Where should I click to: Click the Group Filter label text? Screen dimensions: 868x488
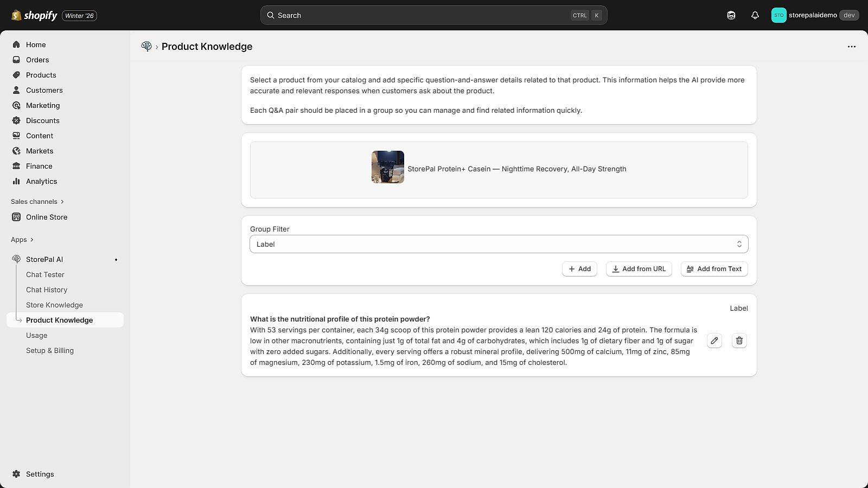270,229
